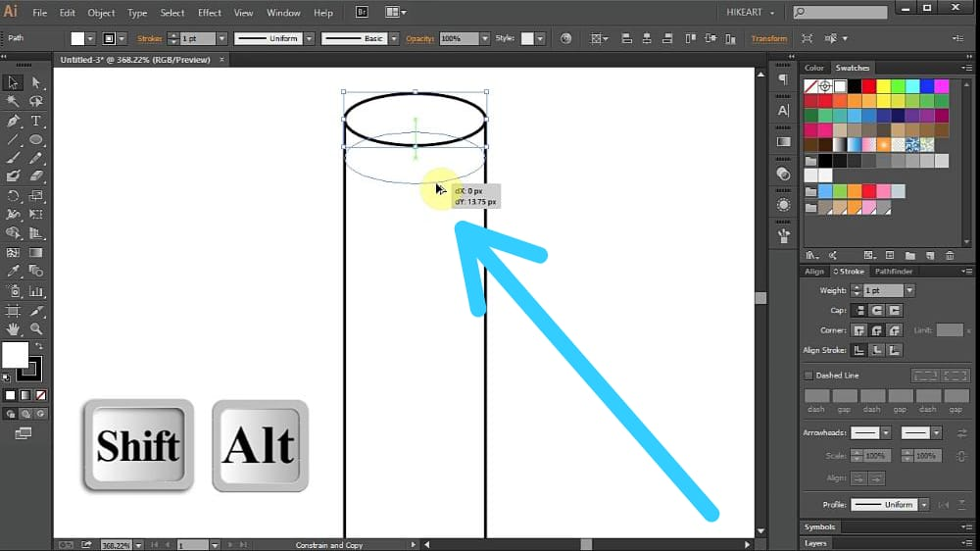Click the Recolor Artwork wheel icon
Screen dimensions: 980x551
point(565,39)
